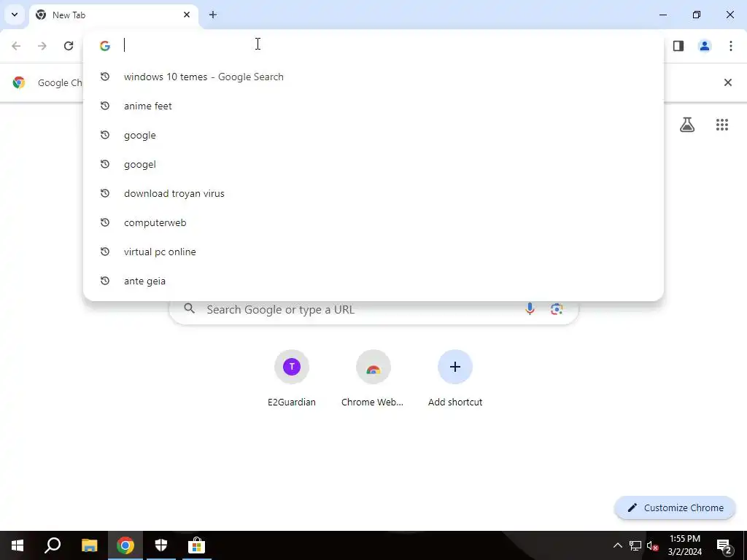747x560 pixels.
Task: Open a new tab with plus button
Action: point(213,15)
